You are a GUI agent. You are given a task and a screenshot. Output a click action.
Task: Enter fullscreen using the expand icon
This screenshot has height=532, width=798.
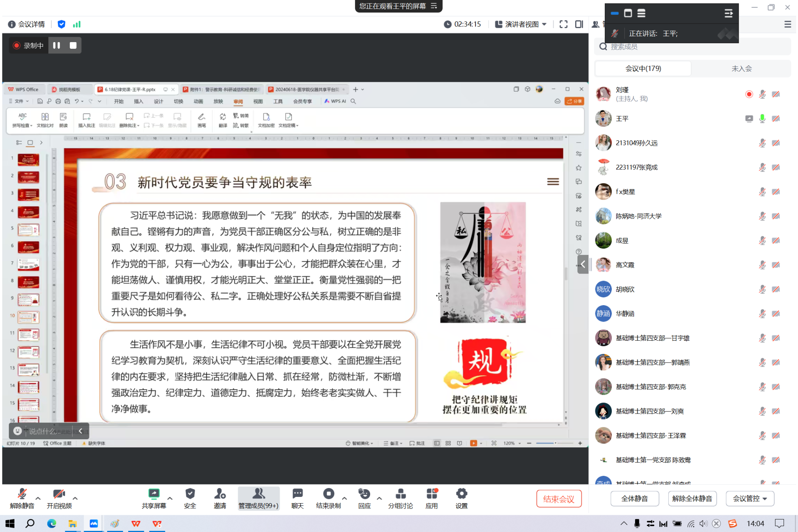pos(563,24)
